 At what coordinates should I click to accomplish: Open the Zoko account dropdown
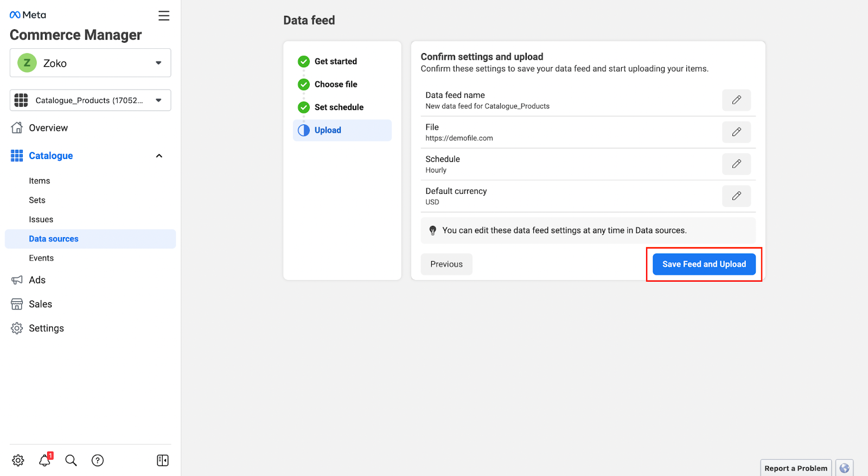click(x=90, y=63)
